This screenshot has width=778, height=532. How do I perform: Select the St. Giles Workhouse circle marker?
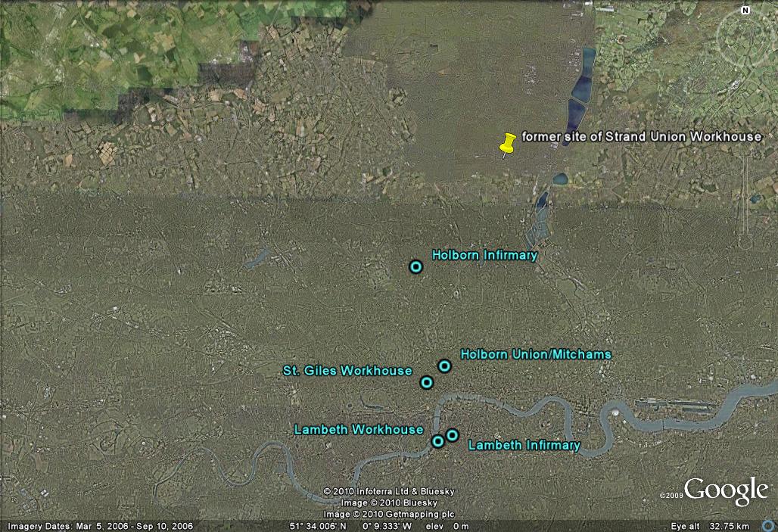click(x=426, y=382)
